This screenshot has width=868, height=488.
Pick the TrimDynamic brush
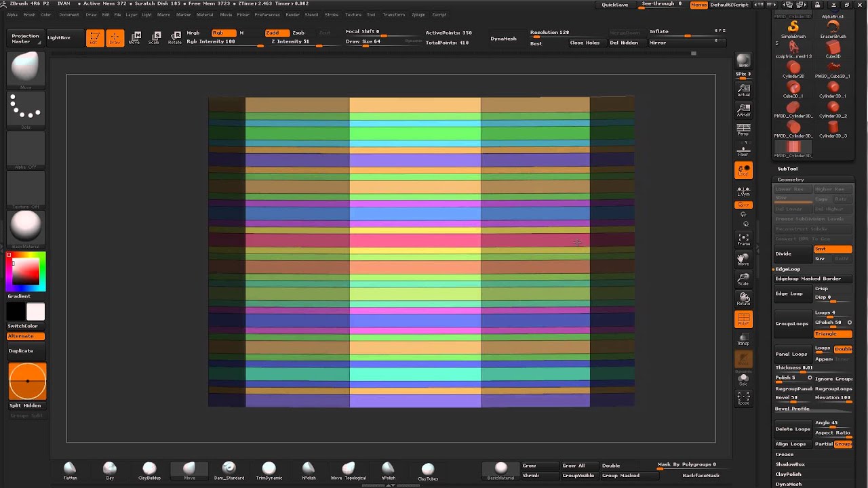click(269, 471)
